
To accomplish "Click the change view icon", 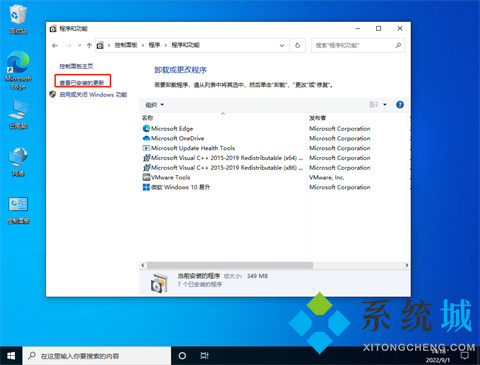I will [374, 105].
